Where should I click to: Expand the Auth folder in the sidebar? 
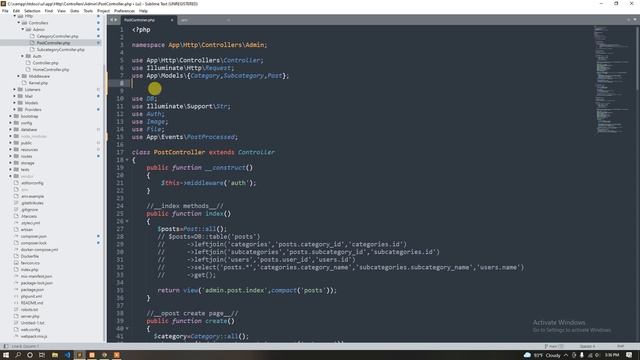(x=22, y=56)
